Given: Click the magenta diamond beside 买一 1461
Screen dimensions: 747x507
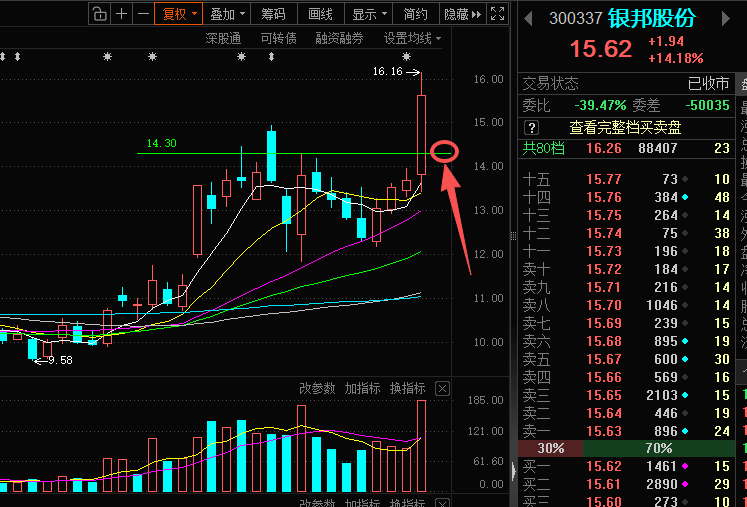Looking at the screenshot, I should [x=685, y=466].
